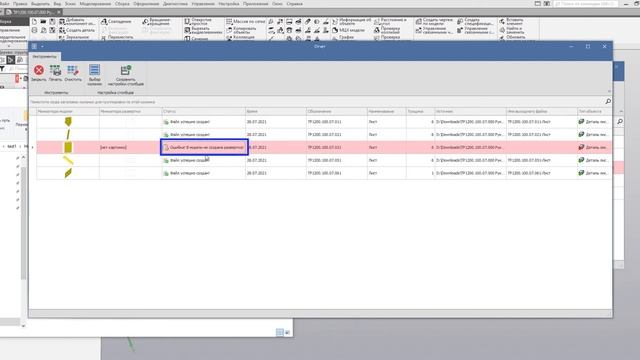Click the search magnifier in report window
Viewport: 640px width, 360px height.
608,101
